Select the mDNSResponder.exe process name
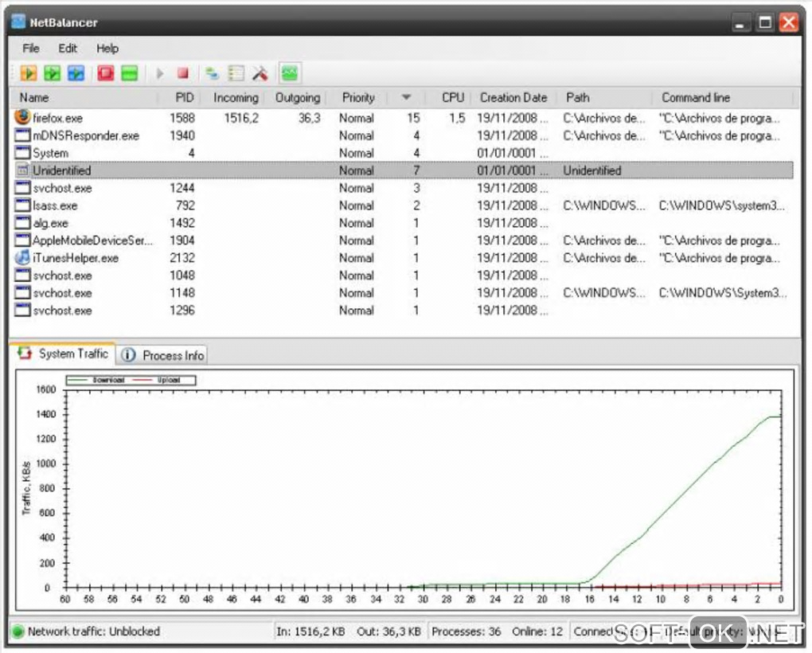This screenshot has width=812, height=653. pos(86,135)
